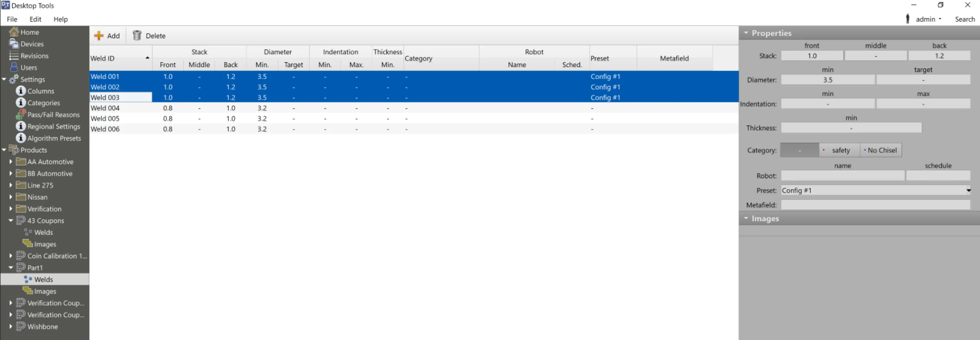This screenshot has width=980, height=340.
Task: Click the Products folder icon
Action: coord(14,150)
